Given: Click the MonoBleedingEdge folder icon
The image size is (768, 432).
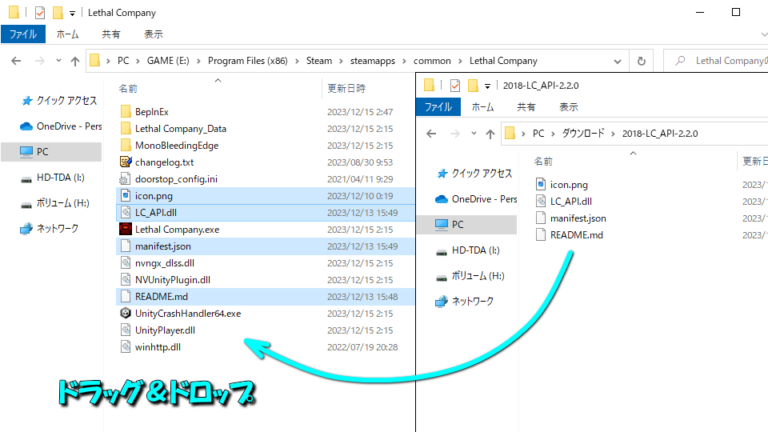Looking at the screenshot, I should 126,145.
